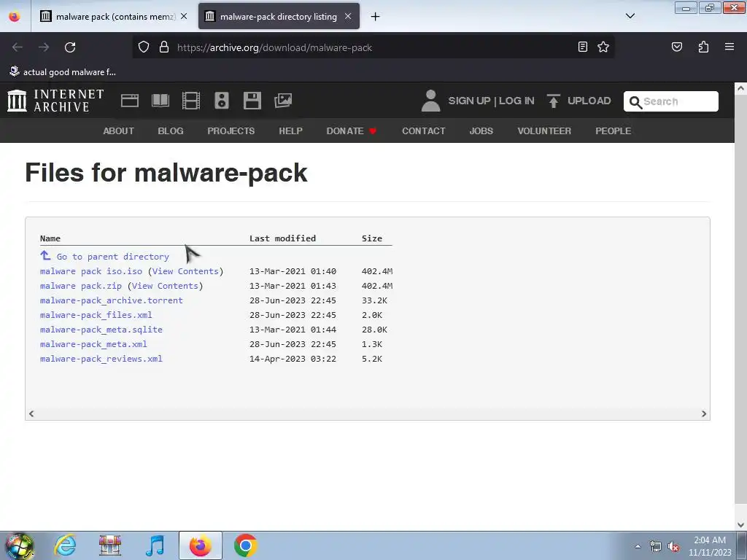Open the Audio speaker icon
747x560 pixels.
(222, 101)
